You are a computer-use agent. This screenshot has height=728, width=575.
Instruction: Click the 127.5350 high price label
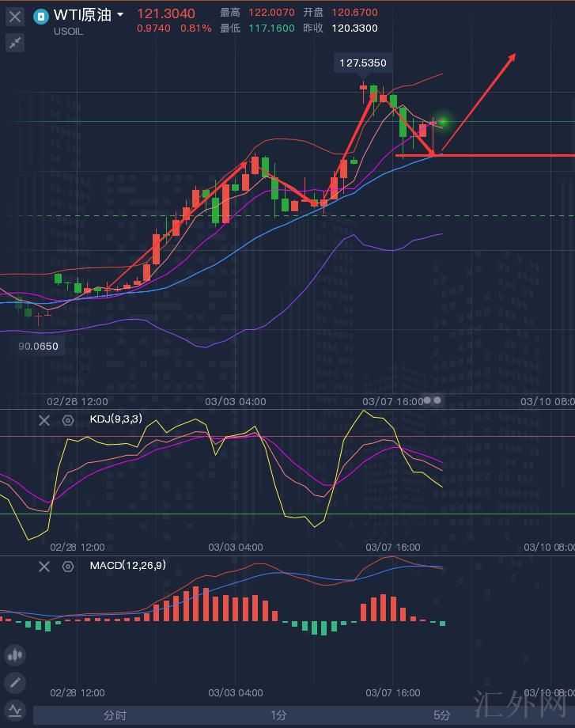[363, 63]
